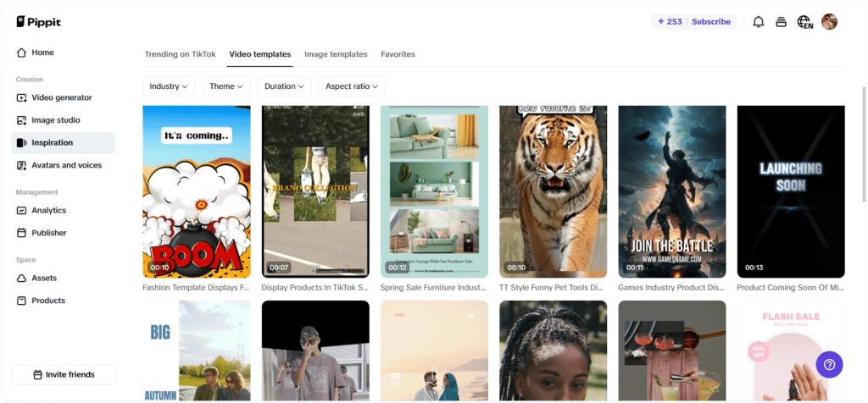Image resolution: width=868 pixels, height=403 pixels.
Task: Switch to Image templates tab
Action: coord(336,54)
